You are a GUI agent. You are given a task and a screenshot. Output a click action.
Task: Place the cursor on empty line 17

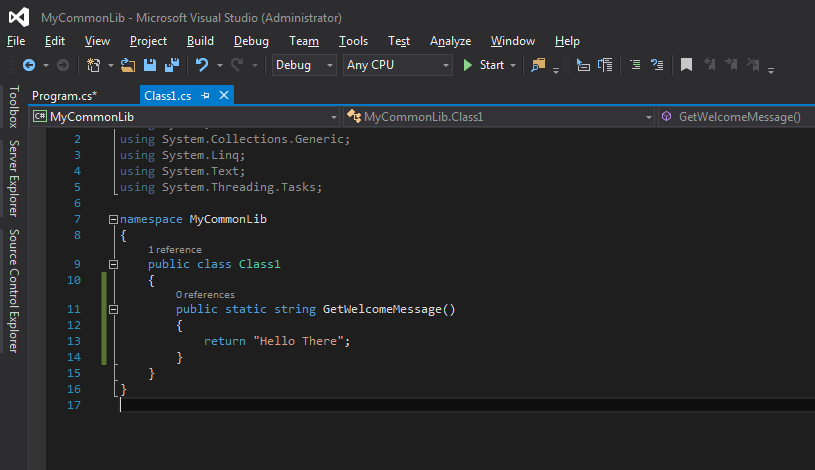pyautogui.click(x=467, y=405)
